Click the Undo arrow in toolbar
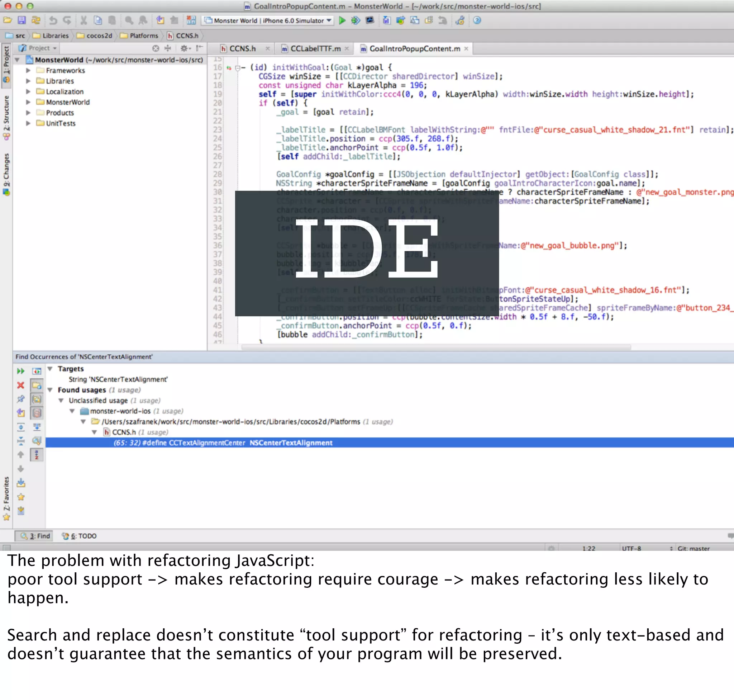Screen dimensions: 734x700 [53, 20]
